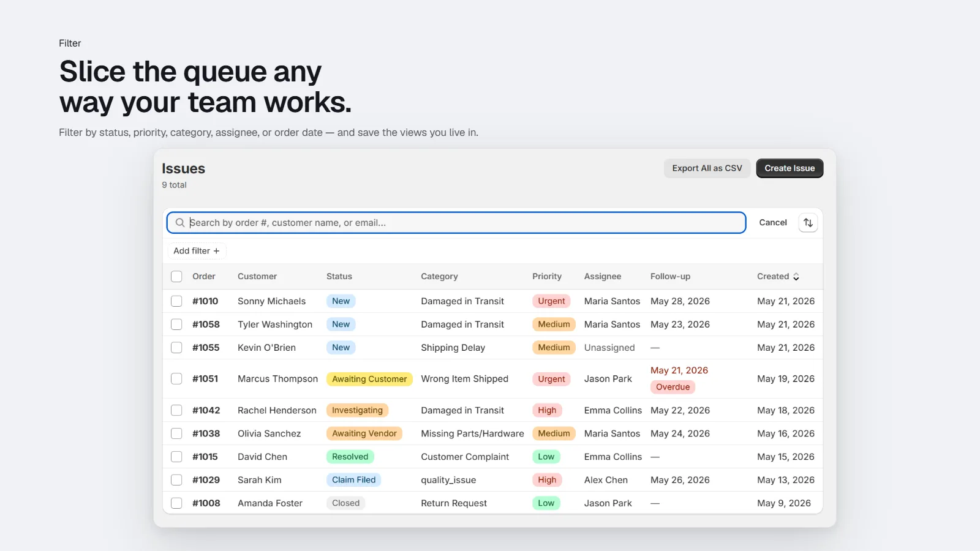Image resolution: width=980 pixels, height=551 pixels.
Task: Click the Customer column header
Action: coord(257,277)
